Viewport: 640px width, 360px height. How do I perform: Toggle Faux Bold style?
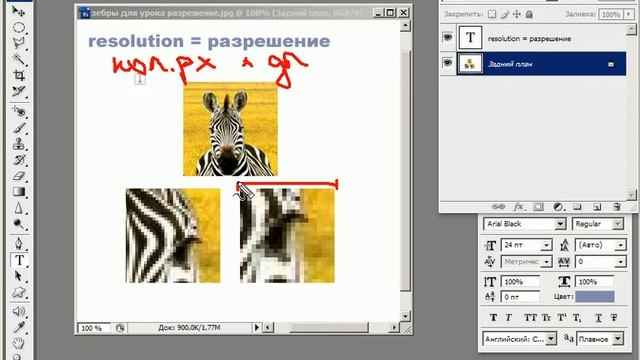point(493,317)
